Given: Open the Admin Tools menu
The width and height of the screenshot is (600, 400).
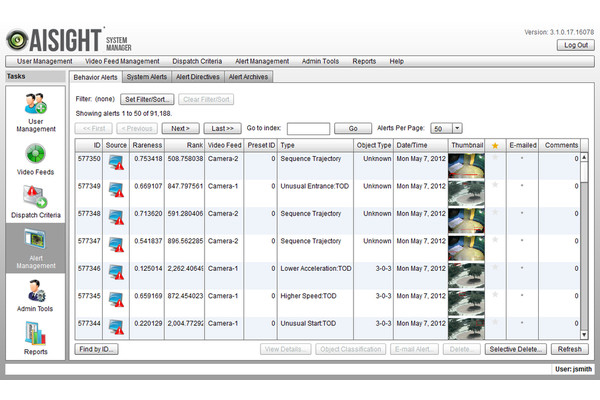Looking at the screenshot, I should pos(322,61).
